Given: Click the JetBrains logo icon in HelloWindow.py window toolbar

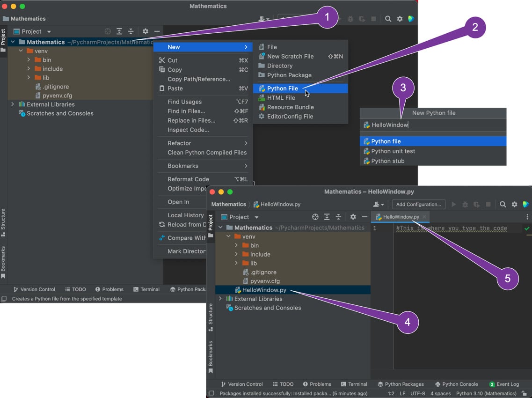Looking at the screenshot, I should point(526,204).
